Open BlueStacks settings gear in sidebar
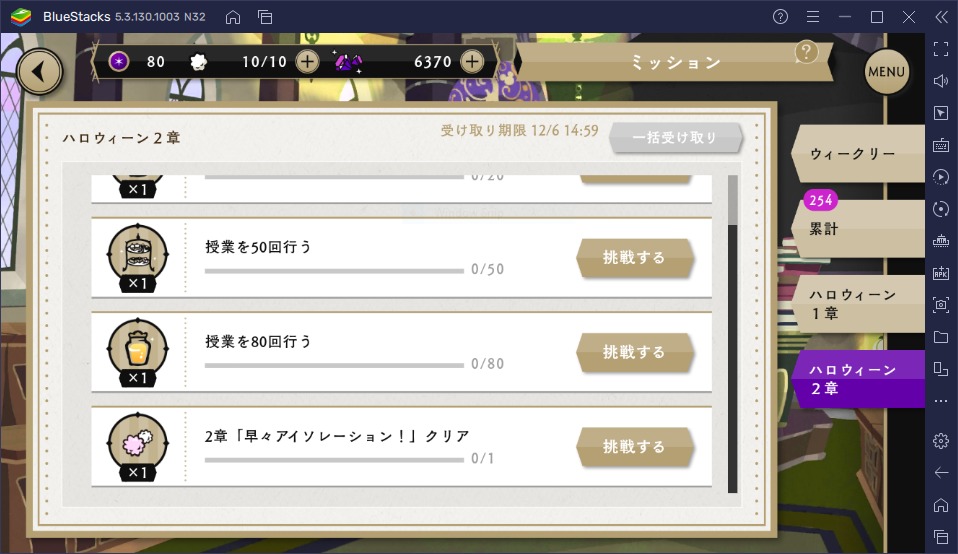This screenshot has width=958, height=554. [941, 440]
